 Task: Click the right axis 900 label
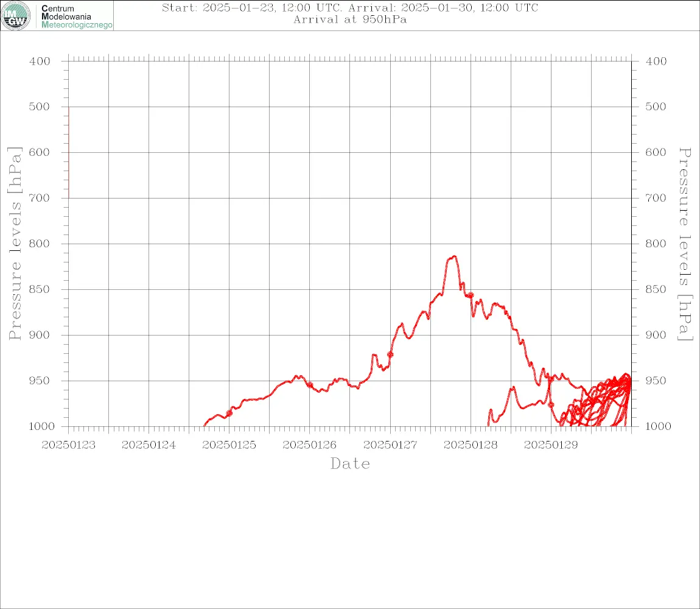point(656,335)
